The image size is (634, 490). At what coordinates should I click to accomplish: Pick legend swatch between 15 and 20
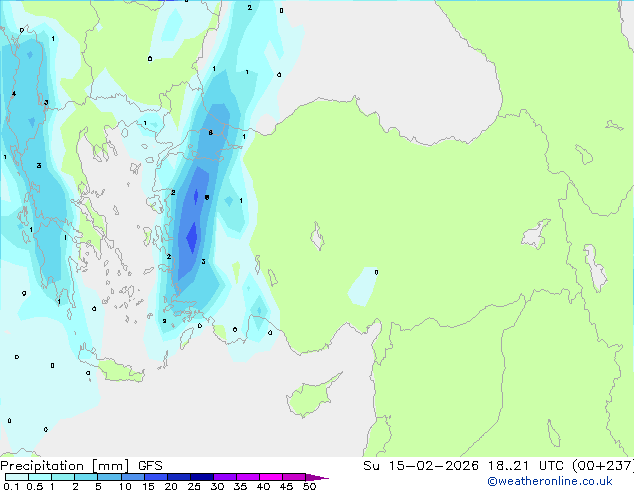(156, 477)
